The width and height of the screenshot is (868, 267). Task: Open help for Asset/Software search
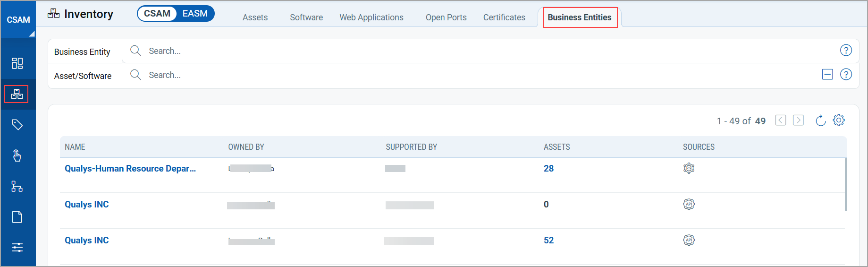coord(846,74)
